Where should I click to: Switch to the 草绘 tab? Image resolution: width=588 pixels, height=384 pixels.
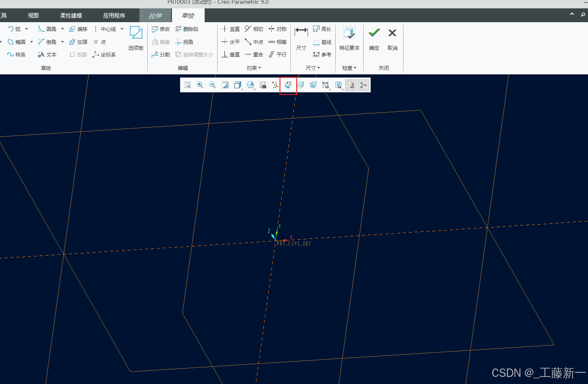coord(188,15)
